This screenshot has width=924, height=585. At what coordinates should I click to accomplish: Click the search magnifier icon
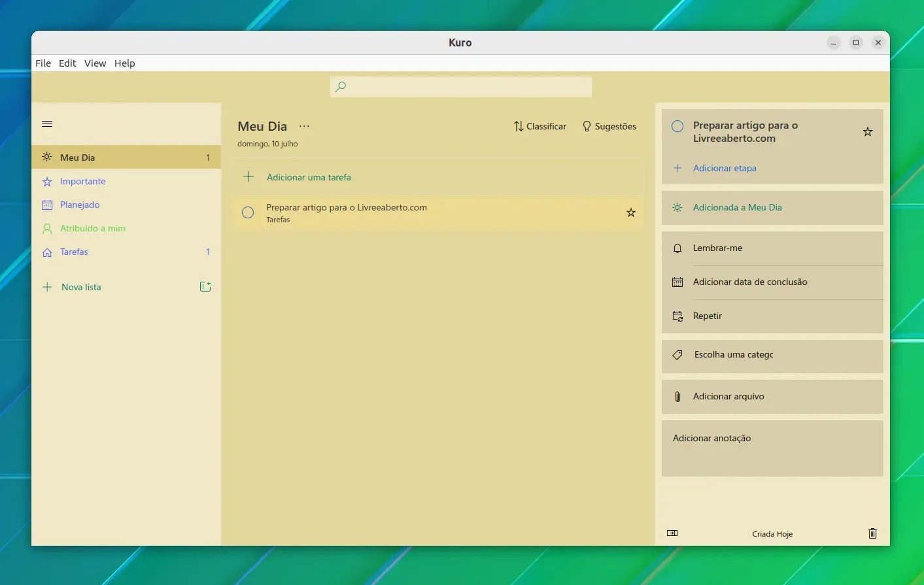click(x=341, y=87)
